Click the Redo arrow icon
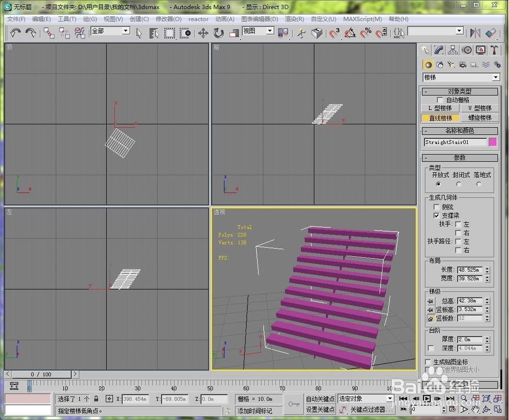 click(x=31, y=33)
